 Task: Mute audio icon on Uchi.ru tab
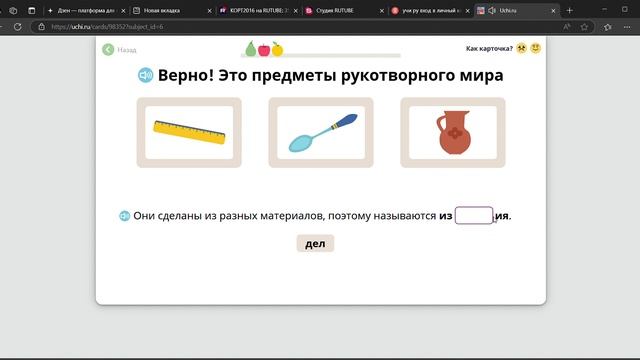(492, 11)
